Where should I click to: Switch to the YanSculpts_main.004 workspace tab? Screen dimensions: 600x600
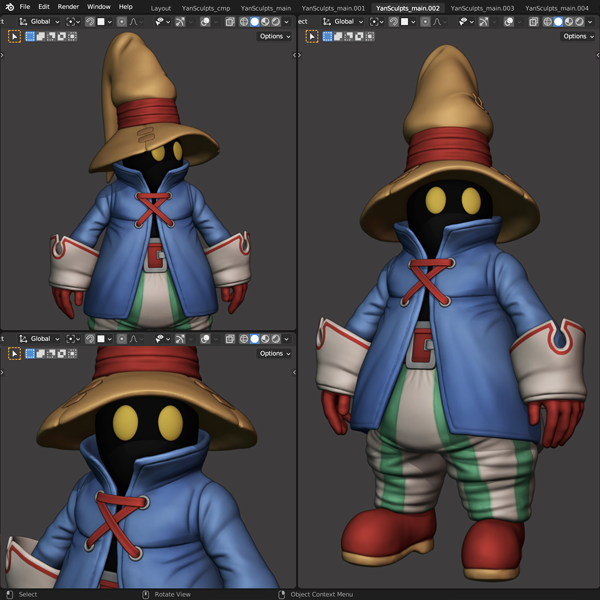click(557, 8)
